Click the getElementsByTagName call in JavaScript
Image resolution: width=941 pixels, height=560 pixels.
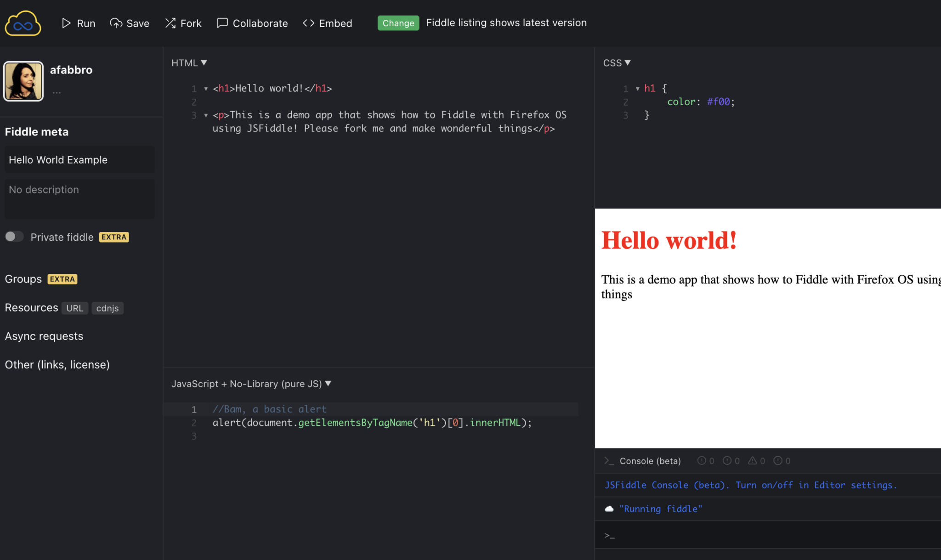coord(355,423)
